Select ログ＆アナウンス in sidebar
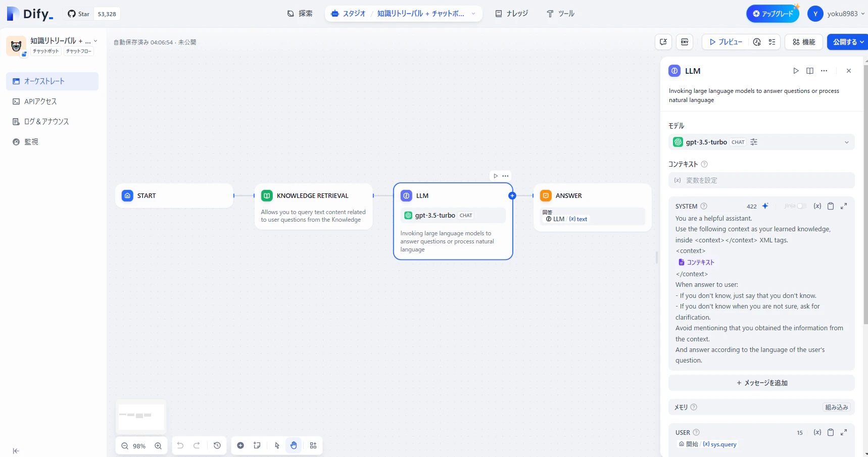 coord(52,122)
